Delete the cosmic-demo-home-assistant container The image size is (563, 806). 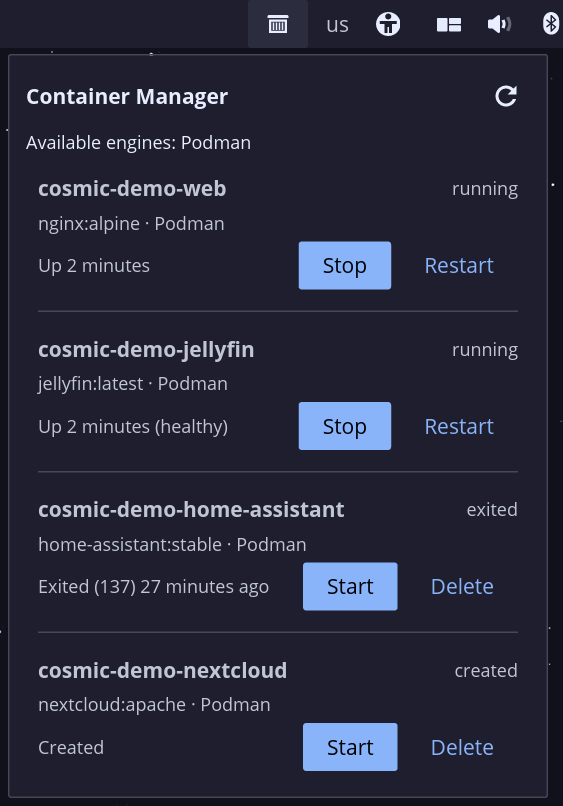click(x=462, y=587)
